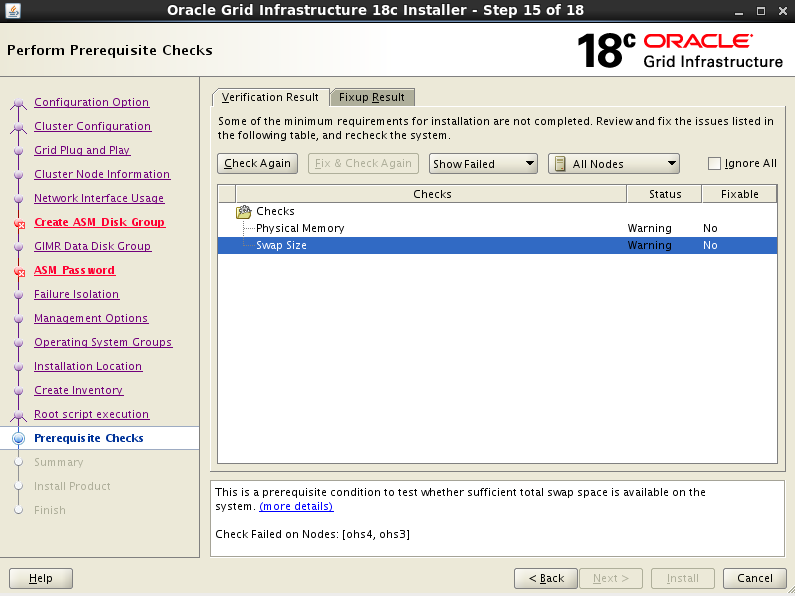Click the Status column header
This screenshot has height=596, width=795.
pyautogui.click(x=665, y=194)
